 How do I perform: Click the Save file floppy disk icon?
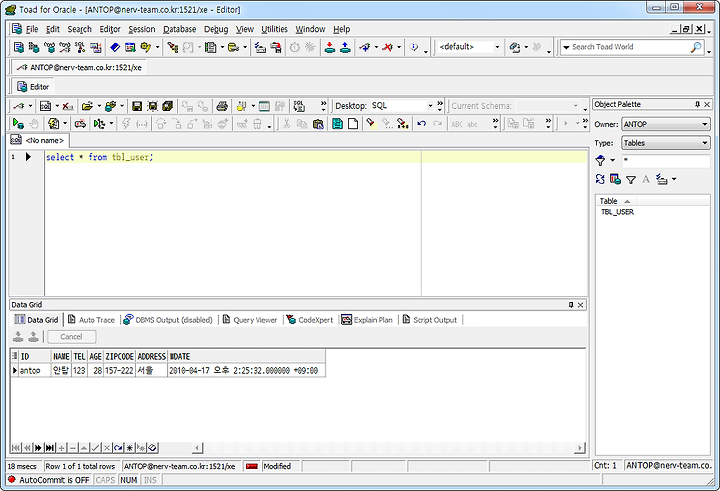136,107
